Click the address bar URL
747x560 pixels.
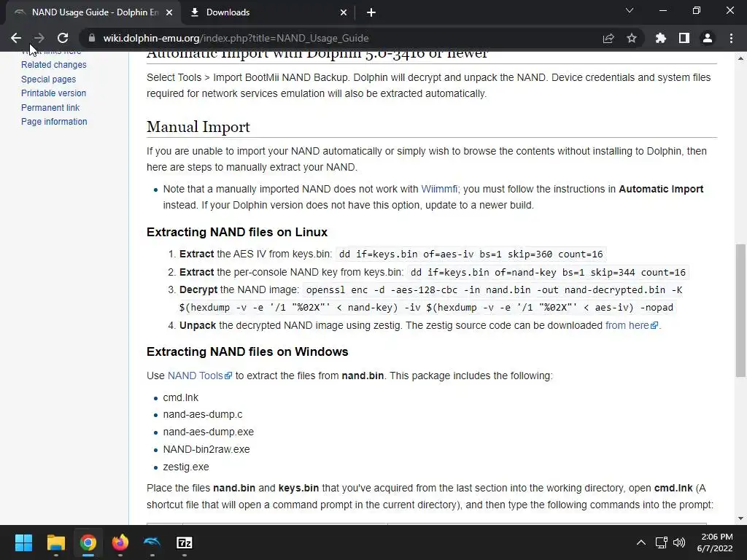tap(236, 38)
